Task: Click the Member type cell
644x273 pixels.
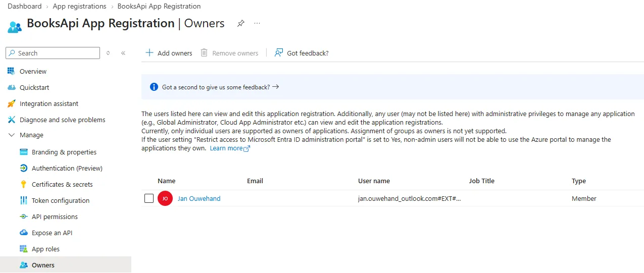Action: [584, 198]
